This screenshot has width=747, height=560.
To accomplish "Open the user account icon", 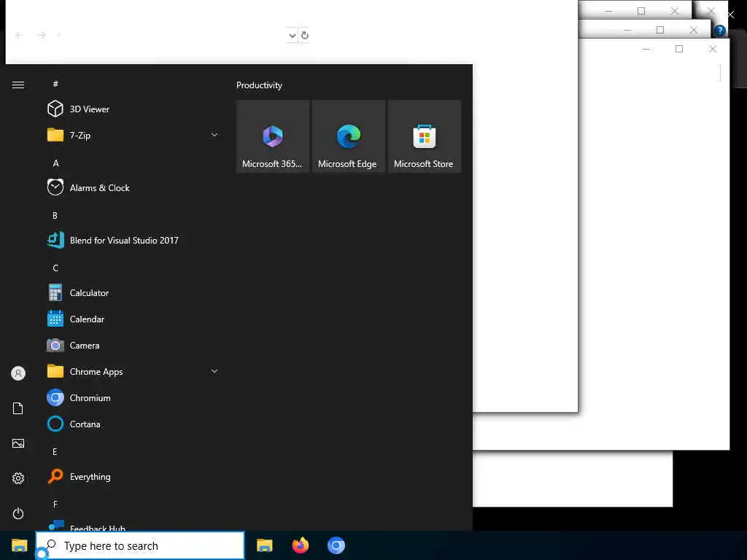I will tap(18, 373).
